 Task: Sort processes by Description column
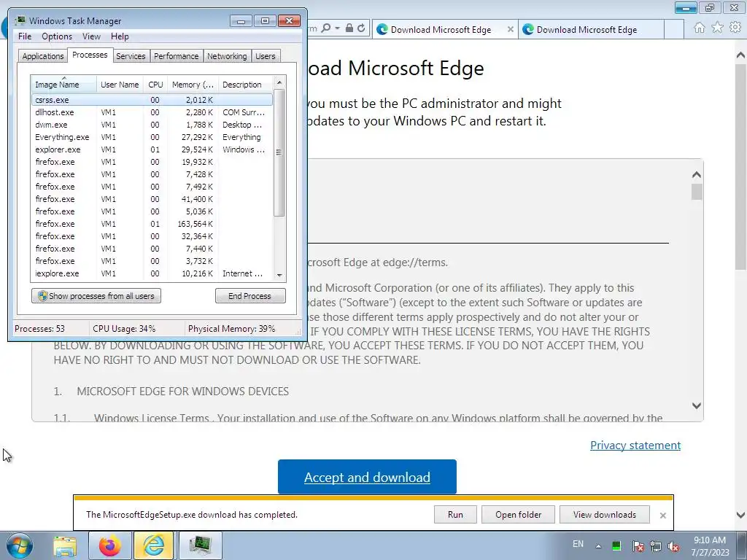click(245, 85)
